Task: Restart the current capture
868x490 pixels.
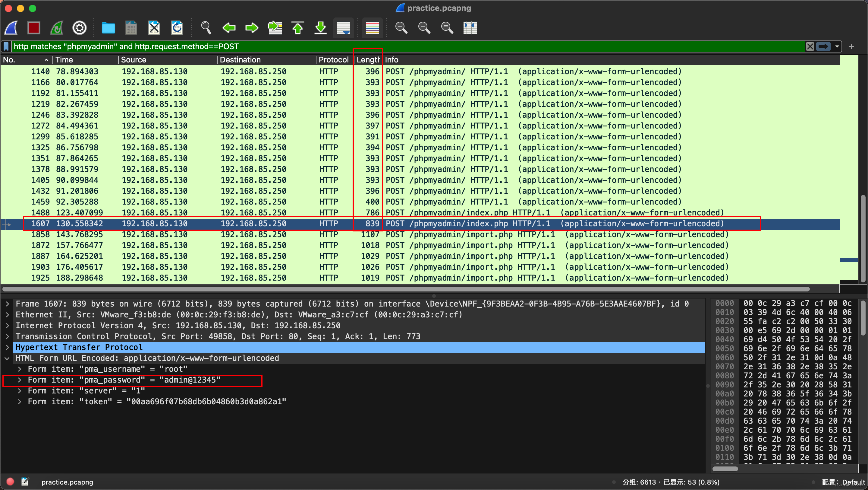Action: coord(57,28)
